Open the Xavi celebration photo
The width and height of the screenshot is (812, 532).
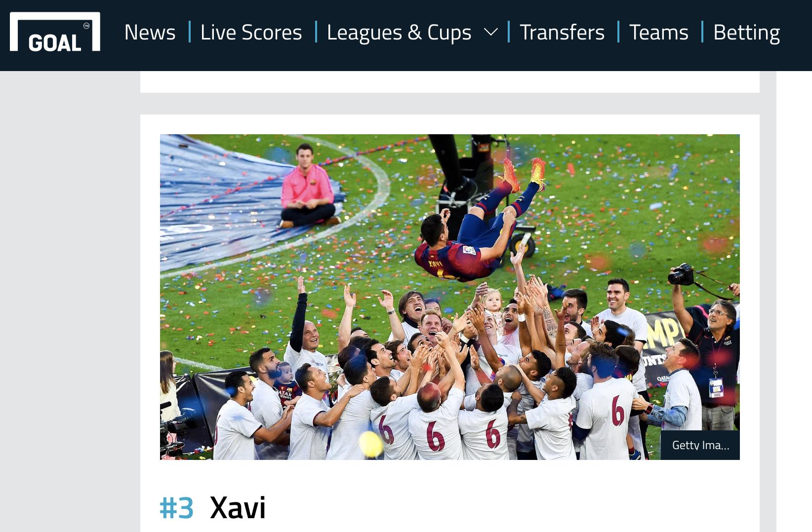coord(449,297)
